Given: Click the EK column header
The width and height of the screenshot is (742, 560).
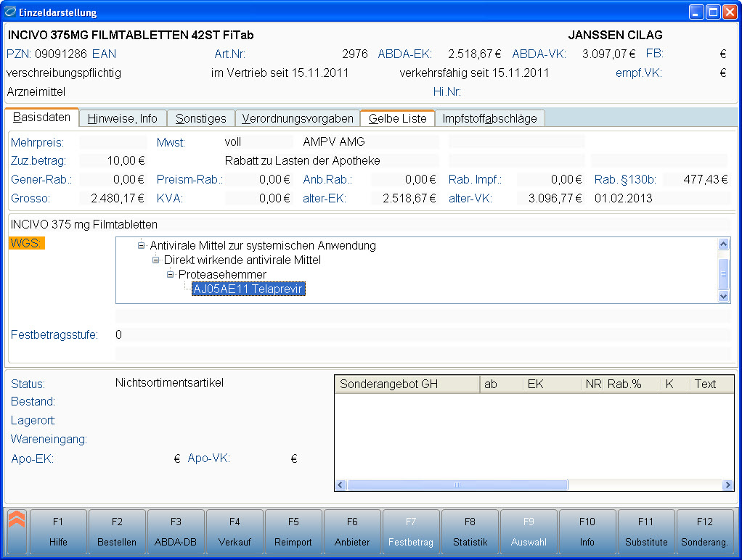Looking at the screenshot, I should 552,384.
